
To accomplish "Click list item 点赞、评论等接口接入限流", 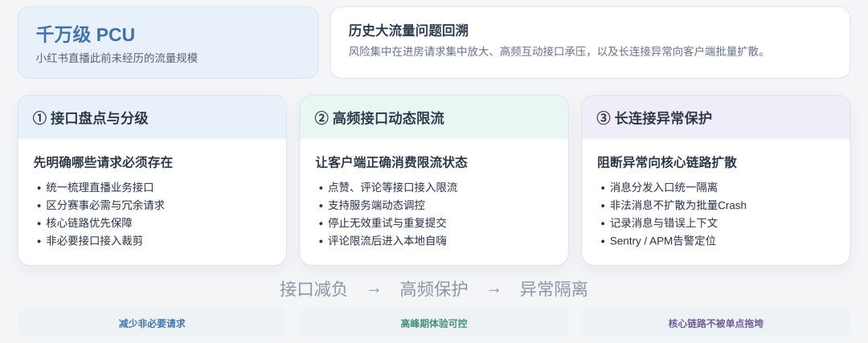I will pyautogui.click(x=393, y=187).
